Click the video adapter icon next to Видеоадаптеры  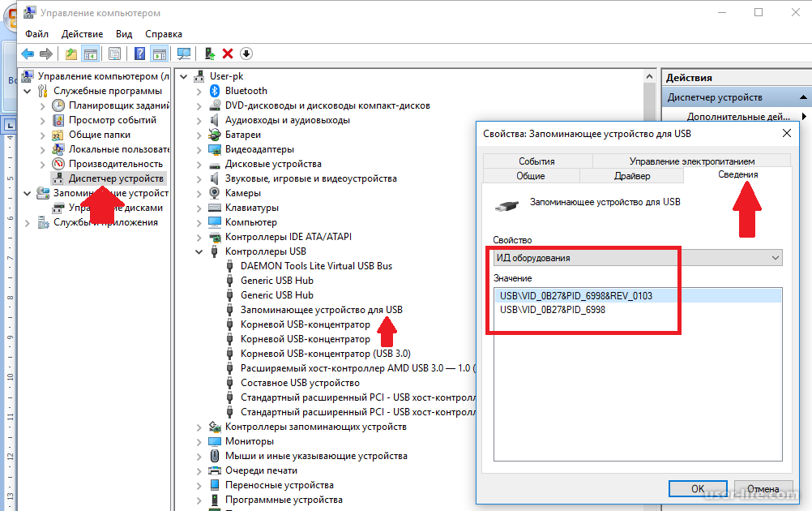215,149
